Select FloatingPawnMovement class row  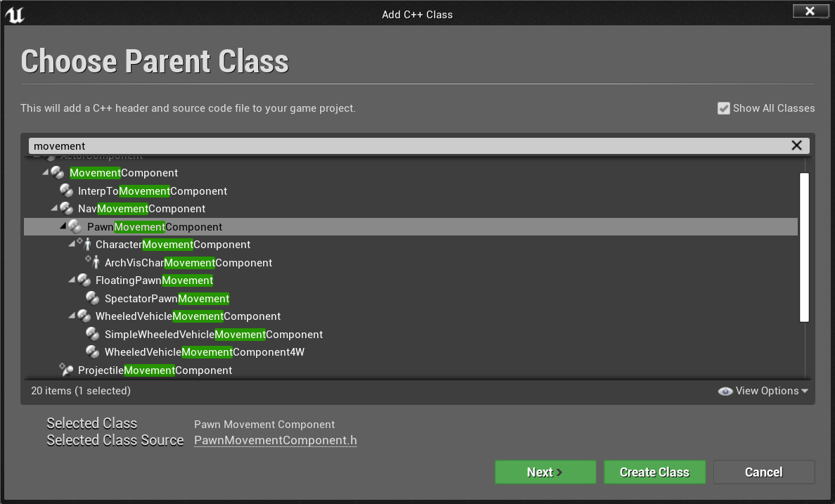(x=411, y=280)
